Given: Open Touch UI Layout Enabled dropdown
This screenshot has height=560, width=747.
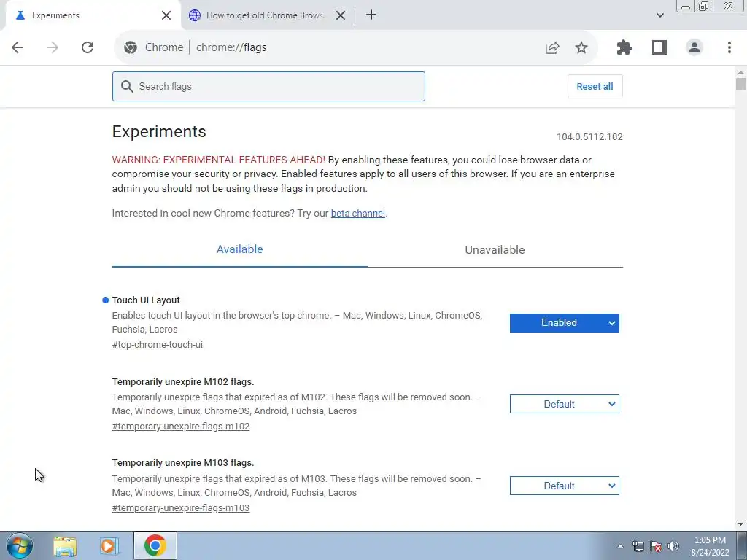Looking at the screenshot, I should pyautogui.click(x=564, y=323).
